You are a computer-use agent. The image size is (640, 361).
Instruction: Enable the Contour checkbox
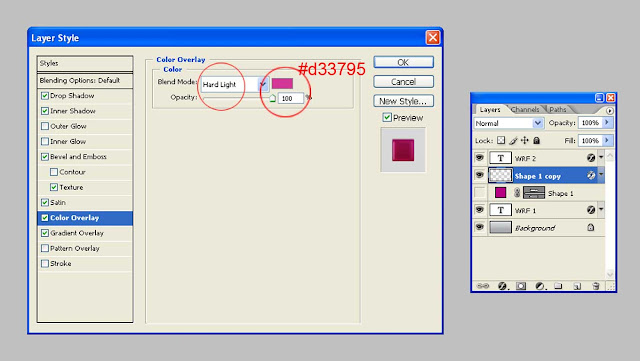point(54,172)
